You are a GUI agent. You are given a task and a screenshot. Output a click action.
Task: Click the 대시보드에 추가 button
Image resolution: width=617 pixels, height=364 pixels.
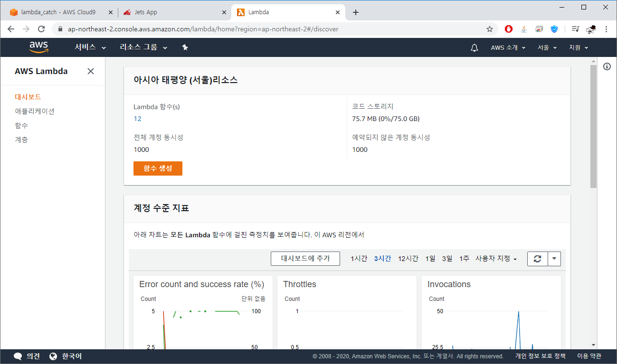(305, 259)
